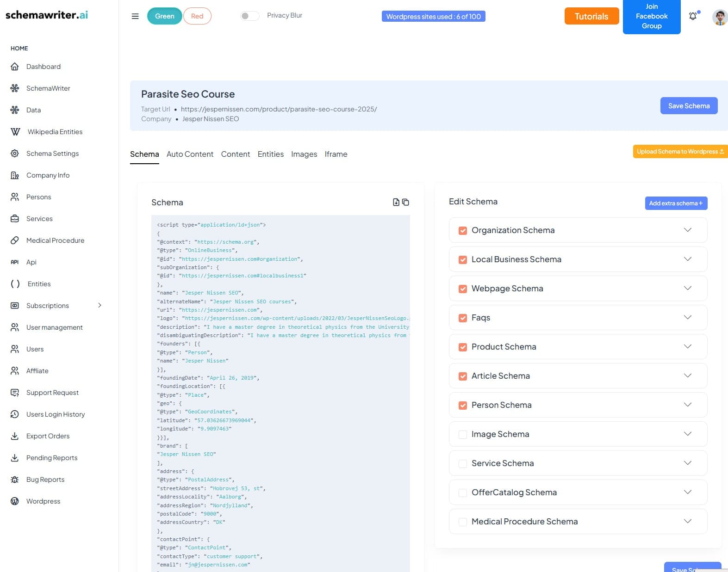The width and height of the screenshot is (728, 572).
Task: Click the Users Login History clock icon
Action: tap(15, 414)
